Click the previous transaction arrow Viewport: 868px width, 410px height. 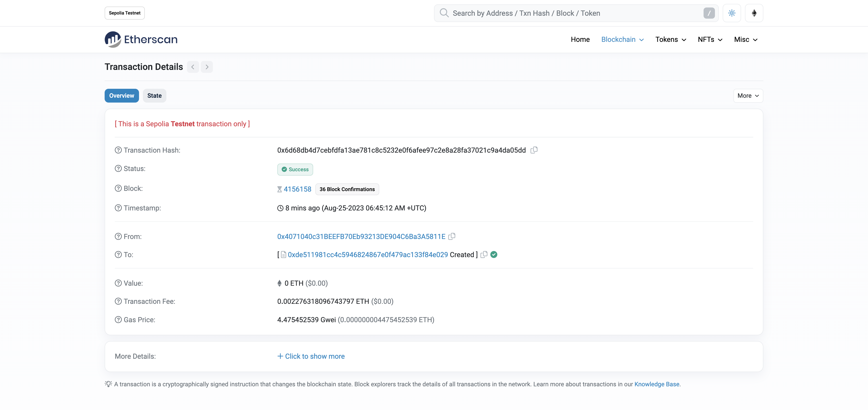click(192, 67)
